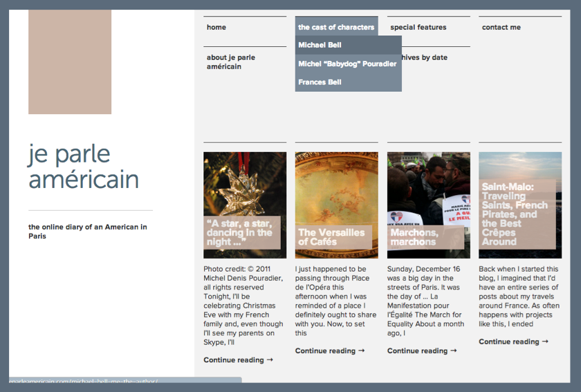Open the home menu link

click(216, 28)
